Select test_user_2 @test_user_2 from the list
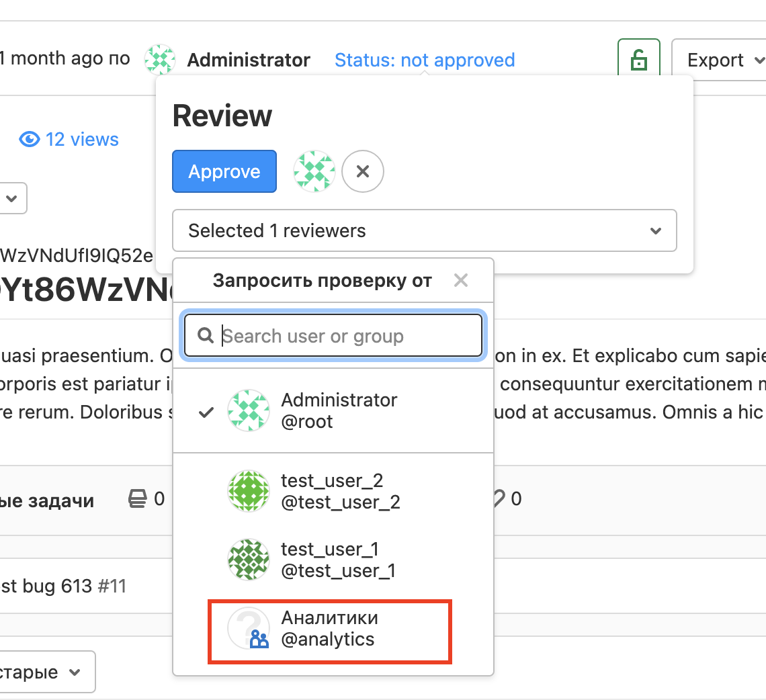Image resolution: width=766 pixels, height=700 pixels. pyautogui.click(x=340, y=491)
